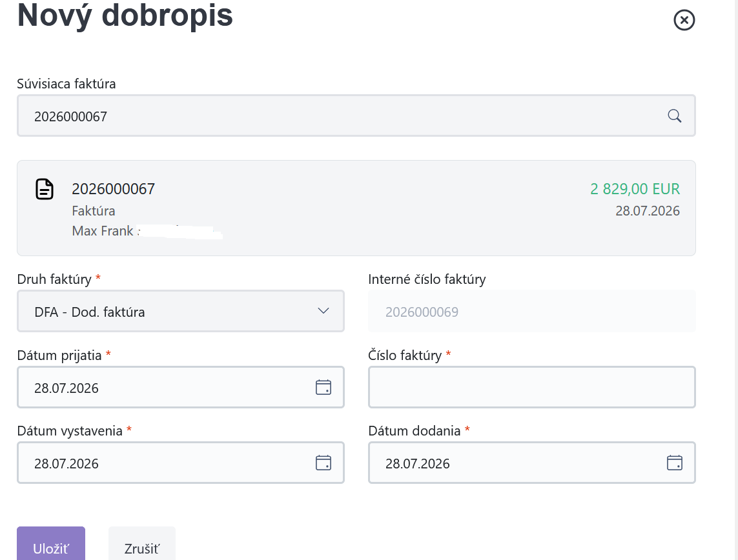738x560 pixels.
Task: Open calendar for Dátum vystavenia
Action: (323, 463)
